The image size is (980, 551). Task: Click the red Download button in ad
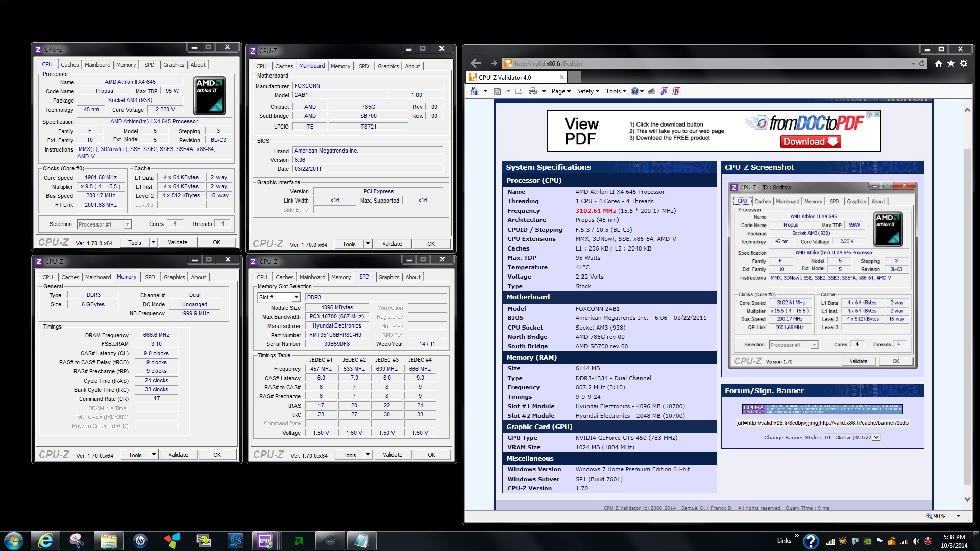[x=810, y=142]
